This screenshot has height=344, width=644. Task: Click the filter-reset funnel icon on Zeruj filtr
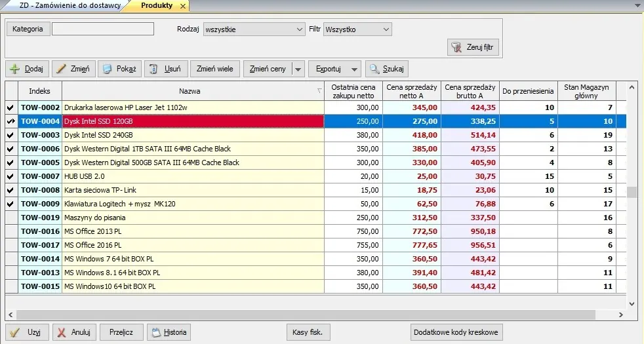(456, 47)
